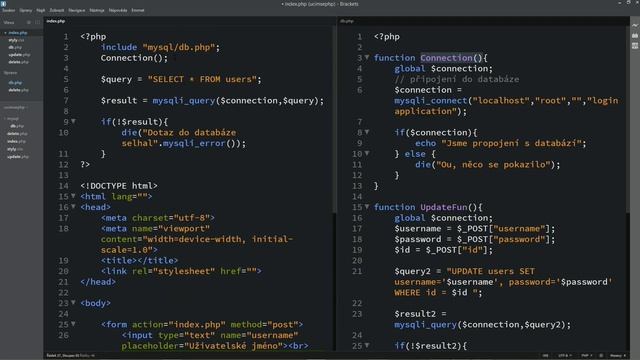The height and width of the screenshot is (360, 640).
Task: Click the include "mysql/db.php" line
Action: pos(160,47)
